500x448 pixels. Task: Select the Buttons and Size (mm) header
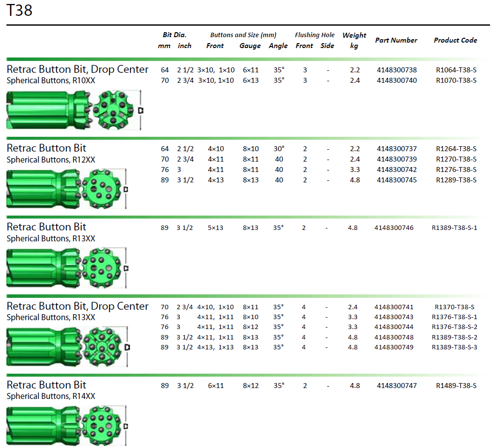pyautogui.click(x=243, y=35)
